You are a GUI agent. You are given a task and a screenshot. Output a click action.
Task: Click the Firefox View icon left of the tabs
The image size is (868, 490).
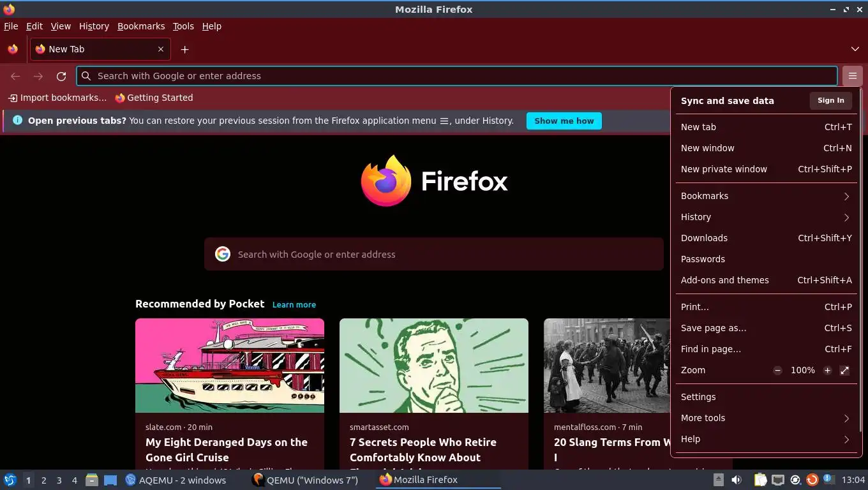click(13, 49)
